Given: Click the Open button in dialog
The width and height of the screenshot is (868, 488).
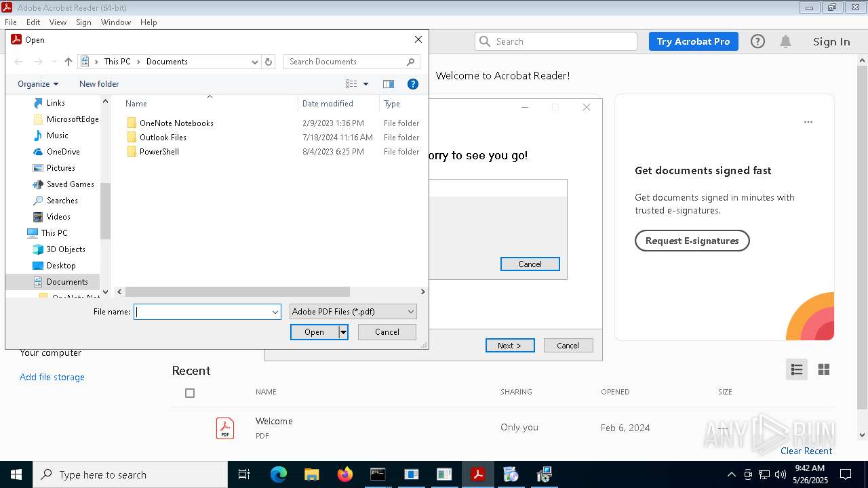Looking at the screenshot, I should point(314,332).
